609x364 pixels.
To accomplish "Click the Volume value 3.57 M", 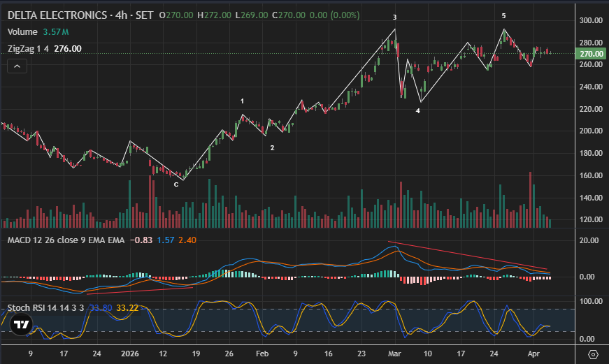I will coord(55,32).
